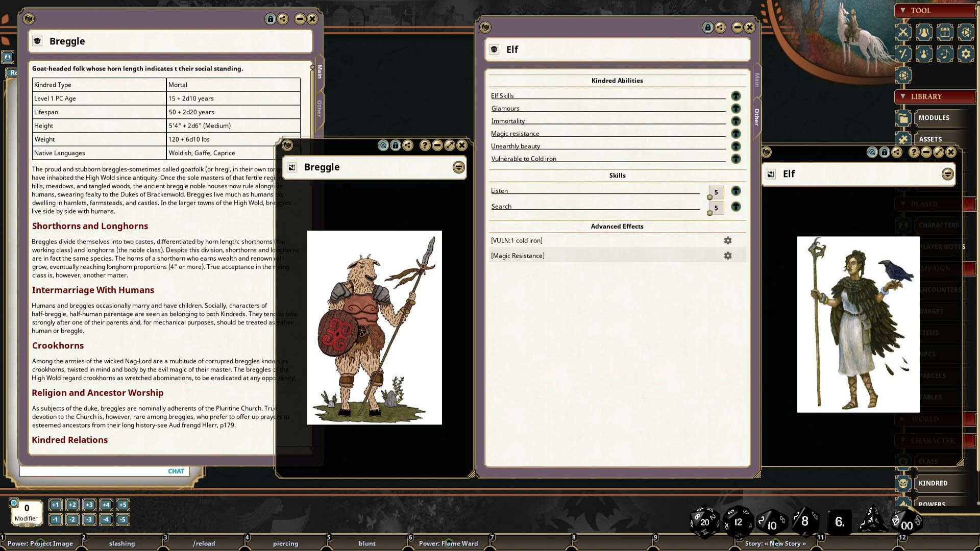Open the Combat Tracker crossed-swords tool
Screen dimensions: 980x551
point(903,32)
